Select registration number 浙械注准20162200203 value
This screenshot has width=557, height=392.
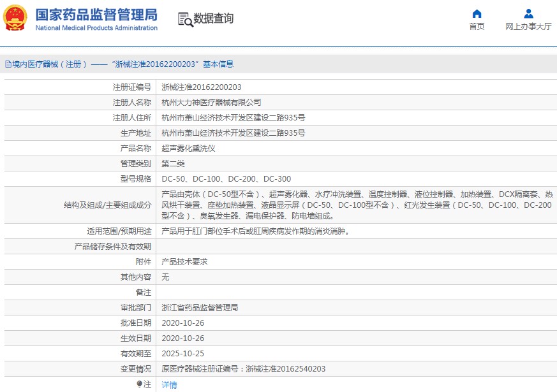click(202, 87)
